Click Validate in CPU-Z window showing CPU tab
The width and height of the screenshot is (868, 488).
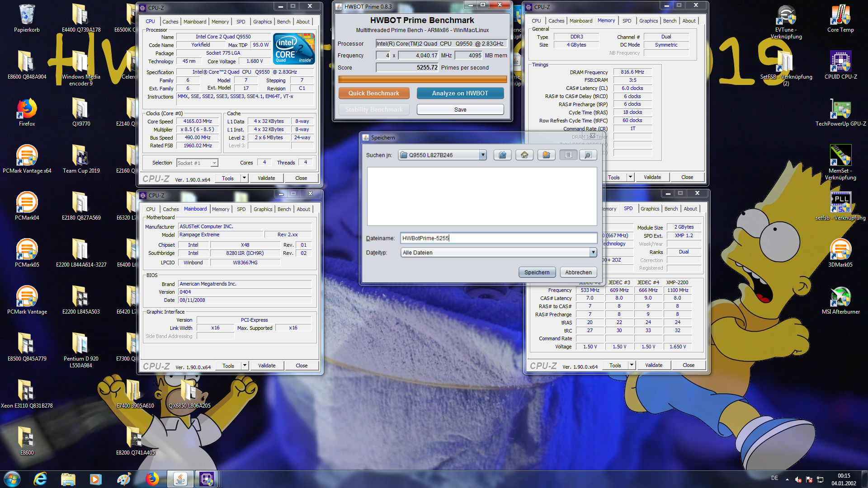point(266,178)
